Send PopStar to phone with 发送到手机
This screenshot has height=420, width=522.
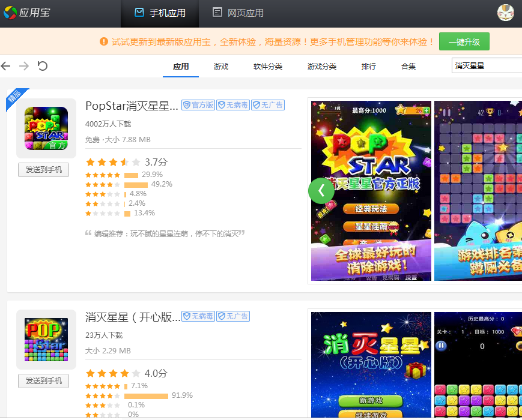coord(44,170)
